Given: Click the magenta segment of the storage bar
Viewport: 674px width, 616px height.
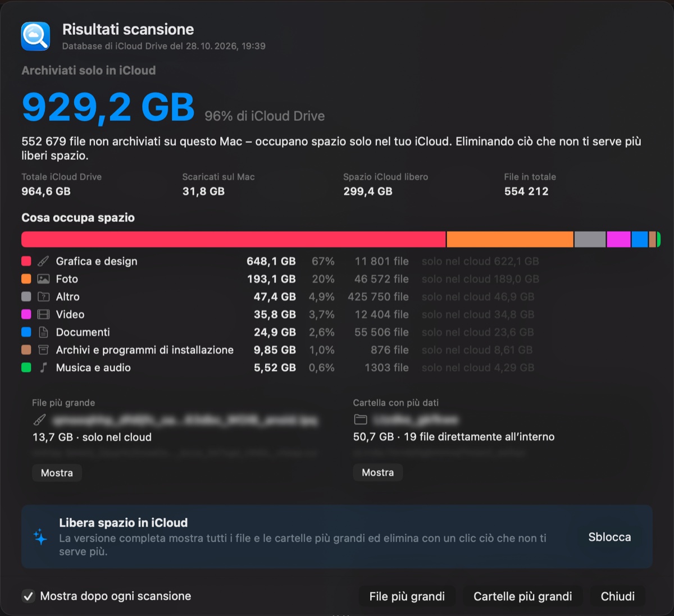Looking at the screenshot, I should coord(619,240).
